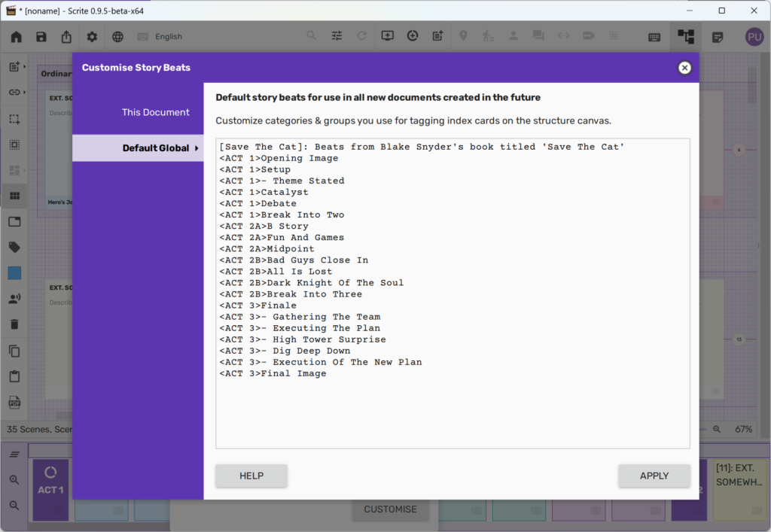
Task: Click the CUSTOMISE button behind dialog
Action: pyautogui.click(x=391, y=509)
